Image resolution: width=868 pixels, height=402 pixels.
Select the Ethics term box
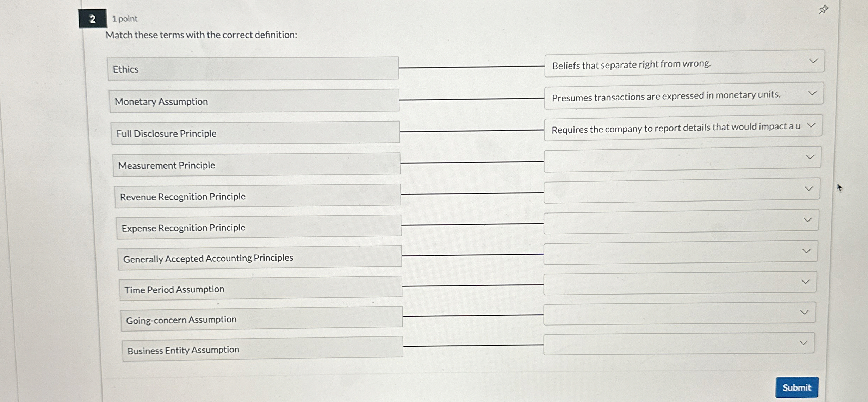[254, 69]
